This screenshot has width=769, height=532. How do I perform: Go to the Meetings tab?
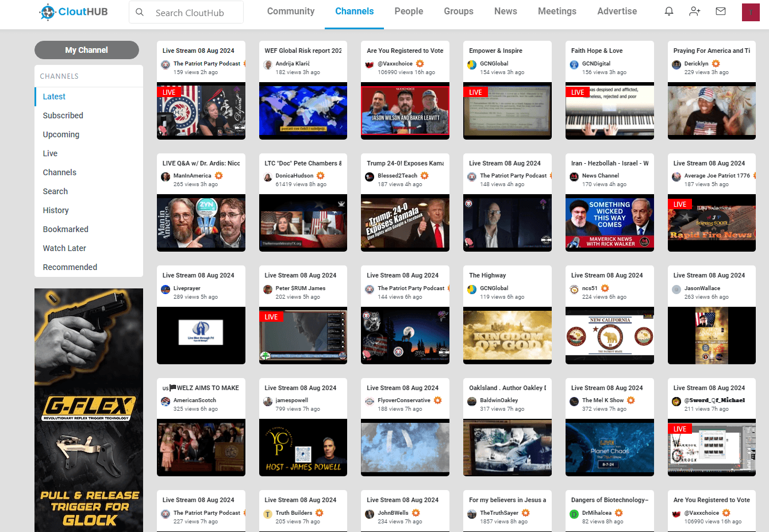(x=557, y=11)
